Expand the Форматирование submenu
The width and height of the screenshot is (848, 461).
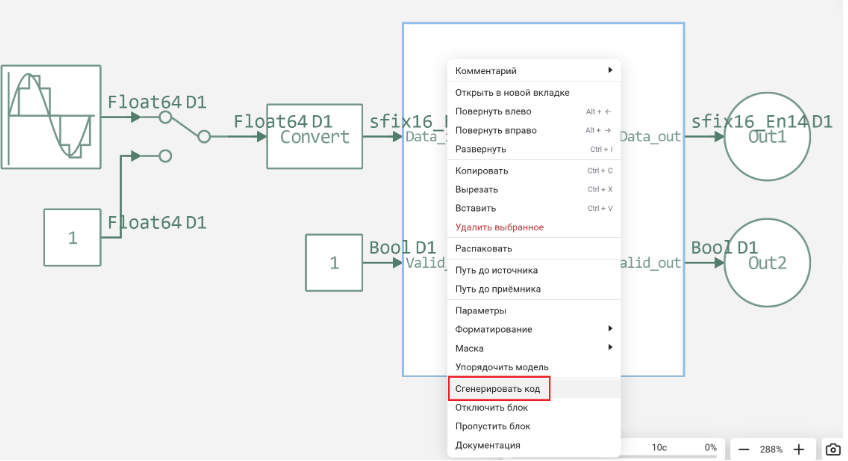coord(532,329)
